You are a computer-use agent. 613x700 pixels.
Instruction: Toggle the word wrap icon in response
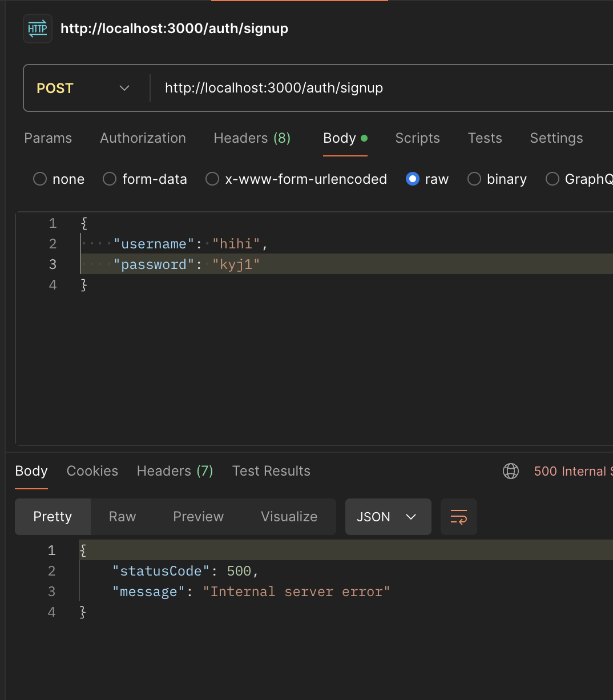point(459,517)
